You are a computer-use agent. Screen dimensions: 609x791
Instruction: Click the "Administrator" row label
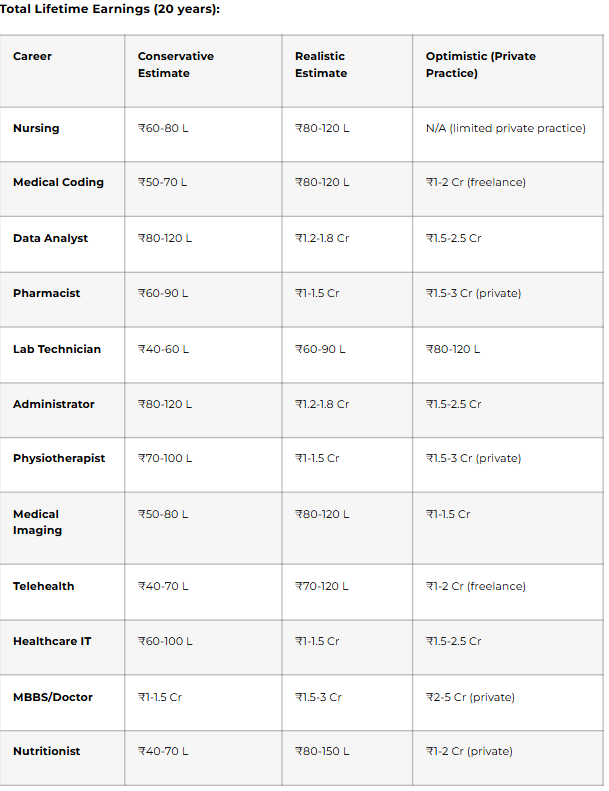coord(54,404)
